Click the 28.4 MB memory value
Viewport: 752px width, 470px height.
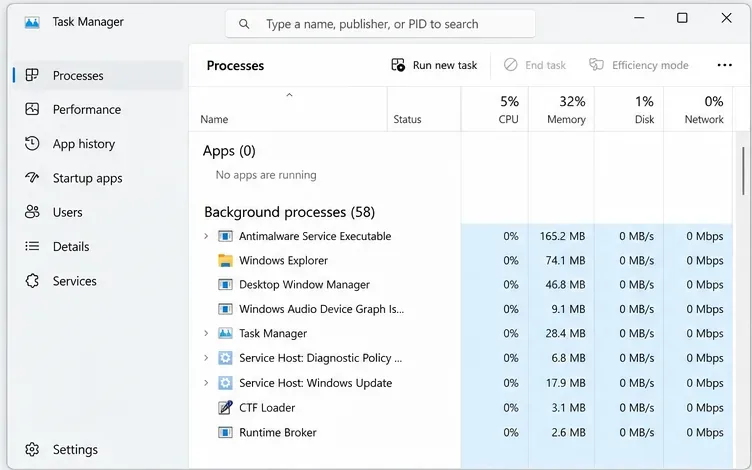tap(565, 333)
